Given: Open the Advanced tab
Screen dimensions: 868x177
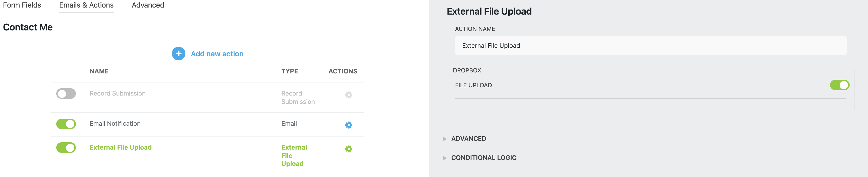Looking at the screenshot, I should 148,5.
